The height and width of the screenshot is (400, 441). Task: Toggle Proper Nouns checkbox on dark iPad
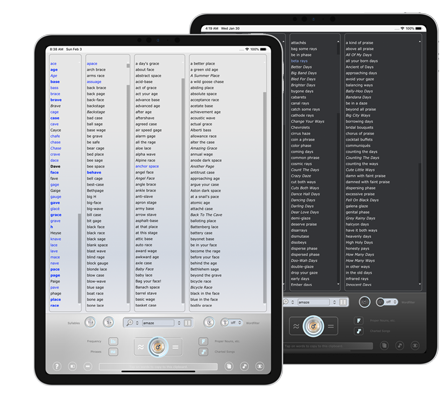coord(359,321)
